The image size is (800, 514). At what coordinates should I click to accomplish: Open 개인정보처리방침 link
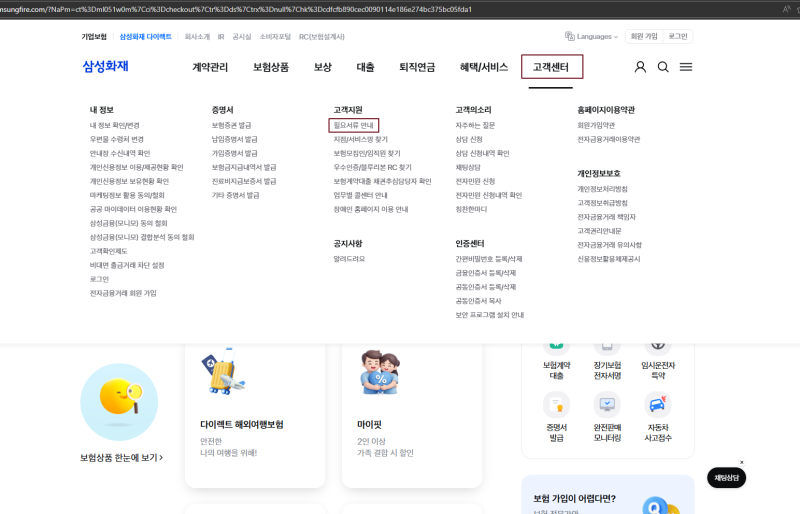pos(602,189)
